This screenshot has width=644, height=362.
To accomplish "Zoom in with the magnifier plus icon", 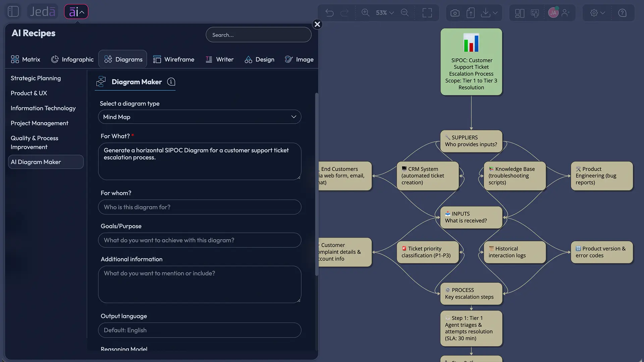I will click(x=365, y=13).
